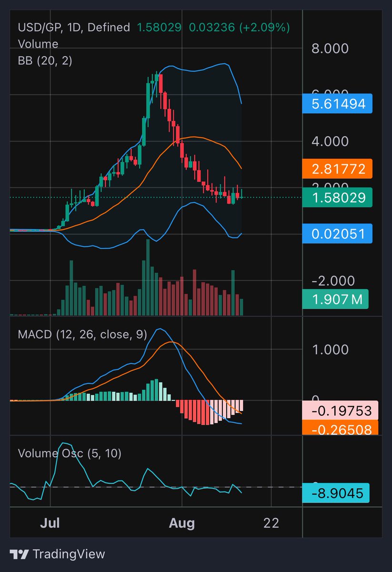Click the Jul time axis label
The image size is (392, 572).
coord(50,523)
